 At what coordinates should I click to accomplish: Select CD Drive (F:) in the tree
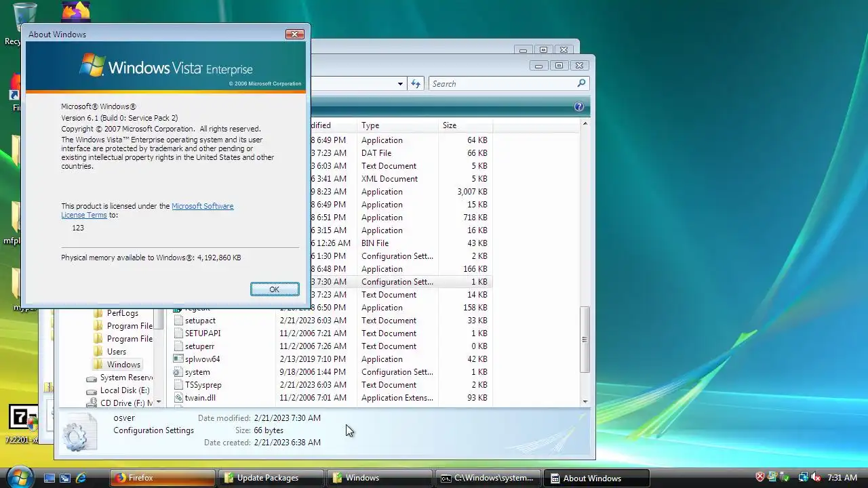coord(126,403)
